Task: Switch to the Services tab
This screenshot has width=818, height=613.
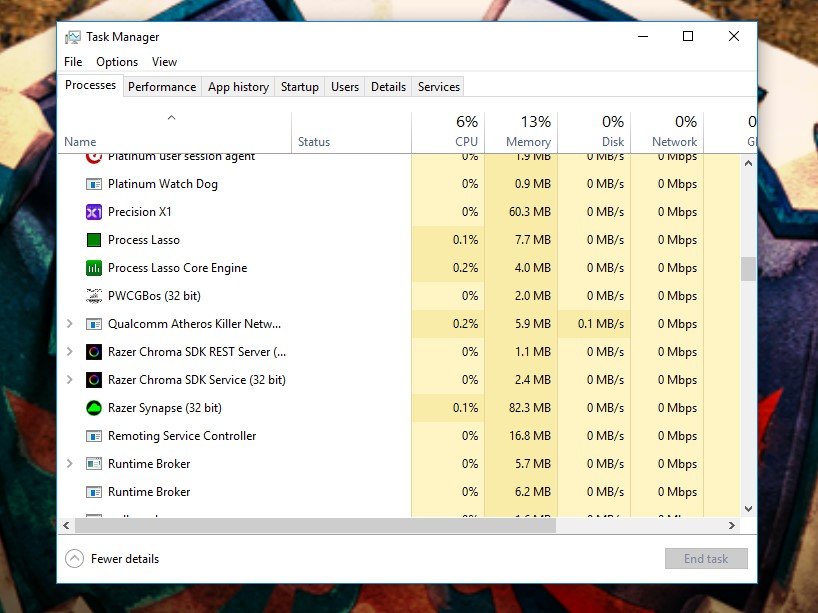Action: point(439,87)
